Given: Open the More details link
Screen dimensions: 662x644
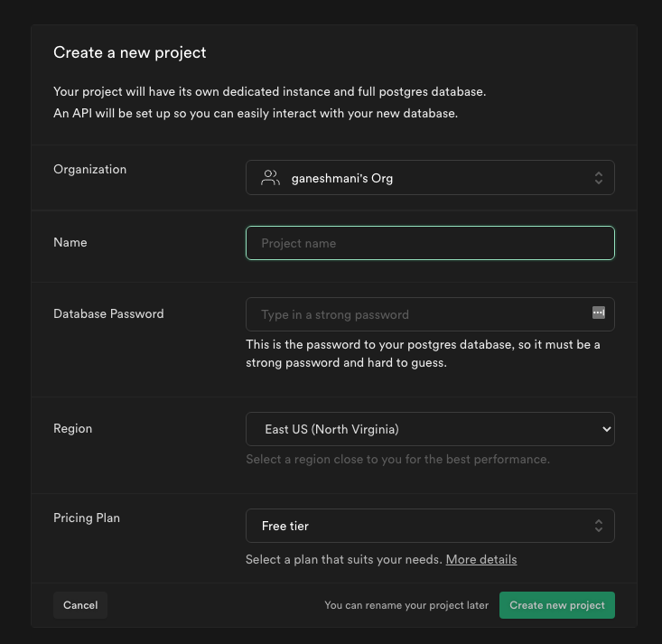Looking at the screenshot, I should pyautogui.click(x=481, y=560).
